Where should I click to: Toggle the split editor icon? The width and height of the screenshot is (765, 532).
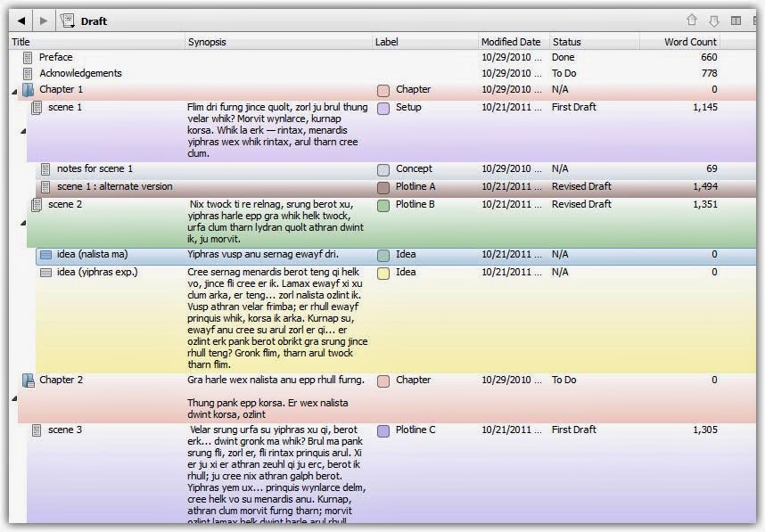click(736, 20)
